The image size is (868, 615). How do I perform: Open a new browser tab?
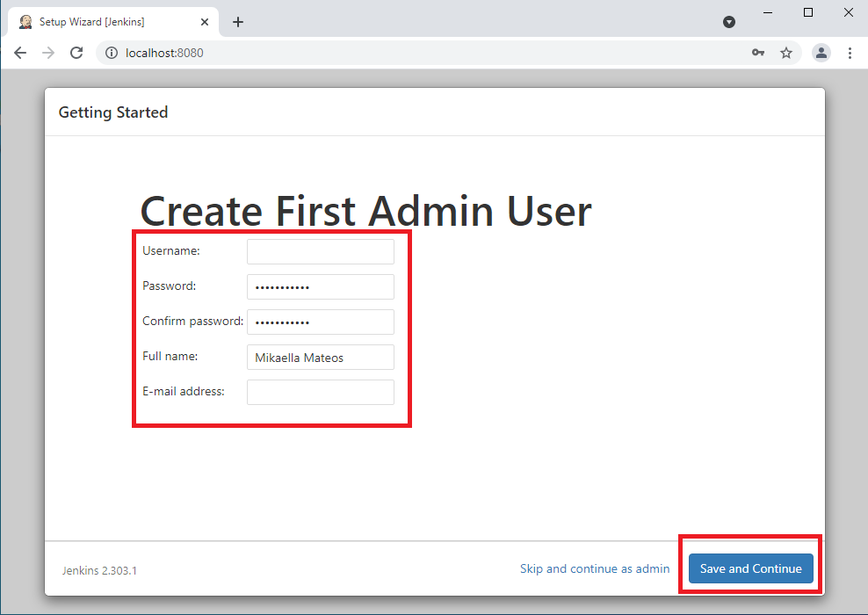click(x=238, y=22)
